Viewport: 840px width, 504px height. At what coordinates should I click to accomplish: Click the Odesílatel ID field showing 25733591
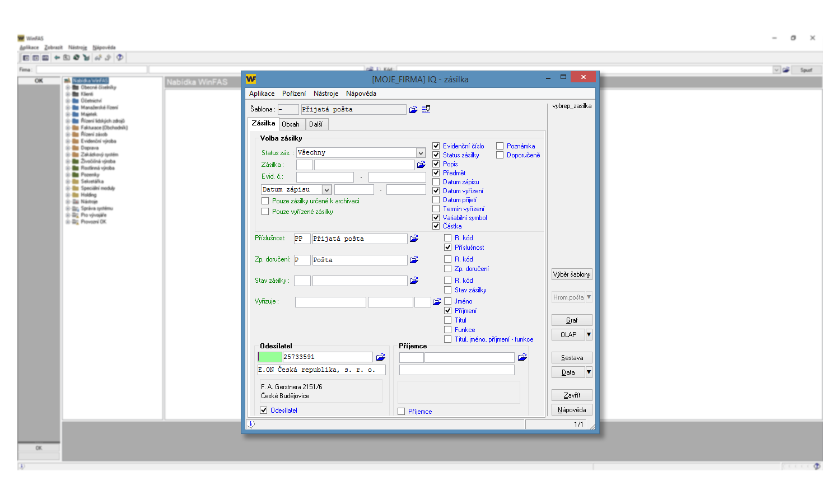pyautogui.click(x=328, y=357)
